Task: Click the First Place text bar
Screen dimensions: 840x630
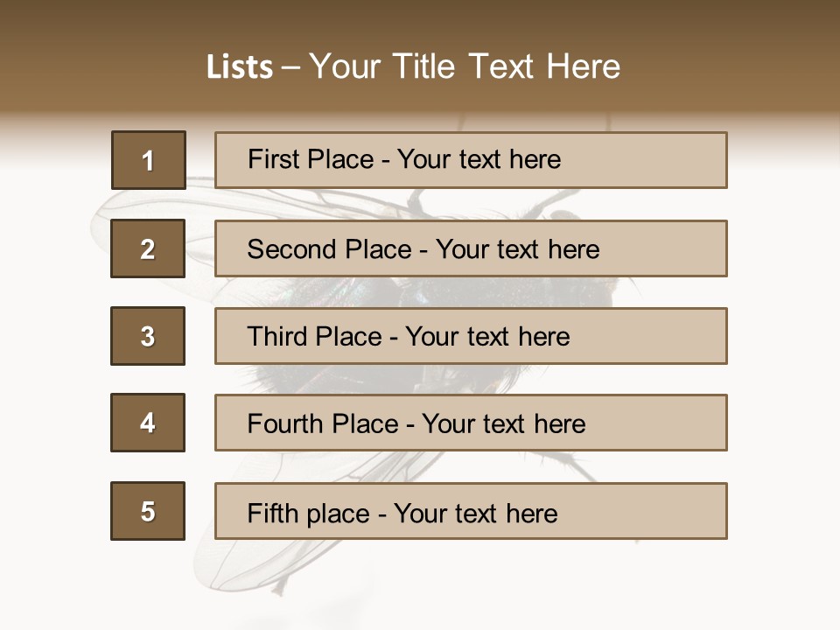Action: 471,160
